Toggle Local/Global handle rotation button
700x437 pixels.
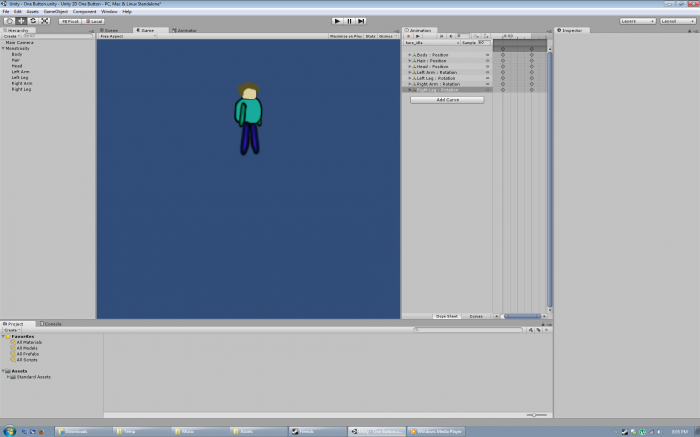coord(94,21)
